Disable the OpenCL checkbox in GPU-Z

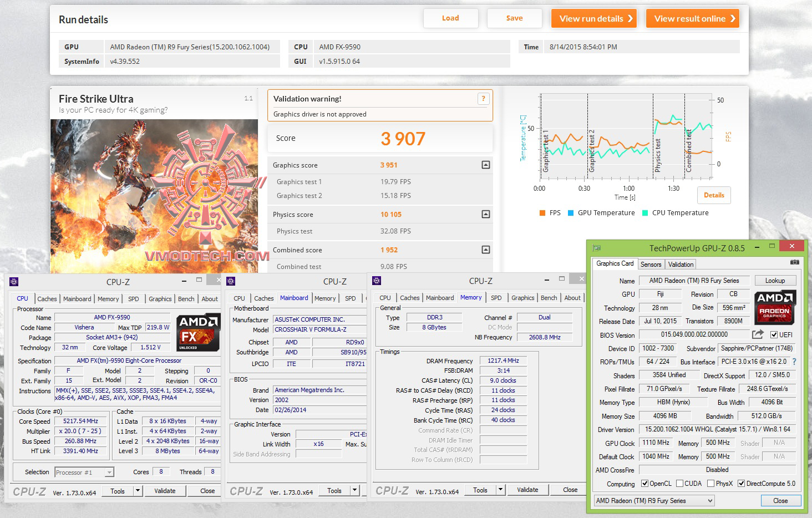(644, 483)
